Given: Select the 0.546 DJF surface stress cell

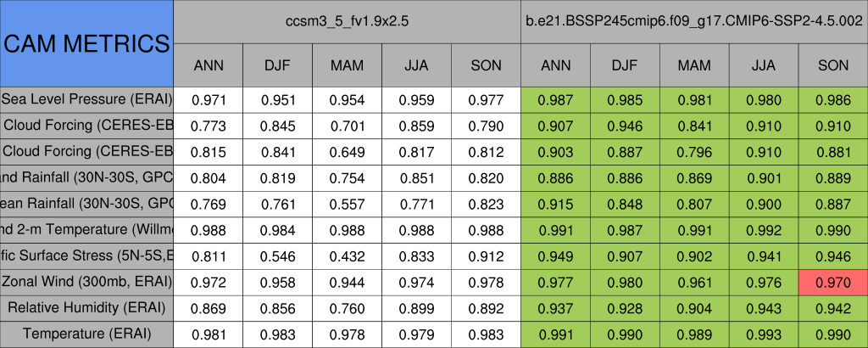Looking at the screenshot, I should (278, 255).
